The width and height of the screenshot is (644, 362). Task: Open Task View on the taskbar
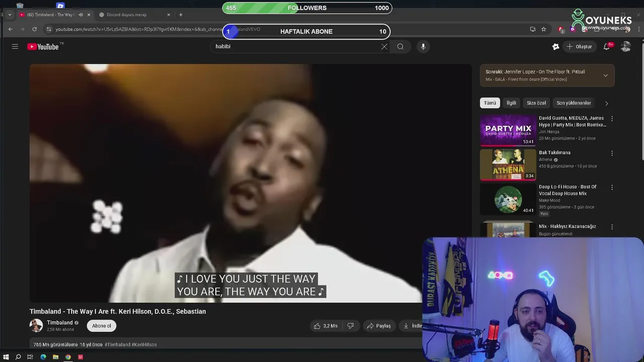click(30, 357)
